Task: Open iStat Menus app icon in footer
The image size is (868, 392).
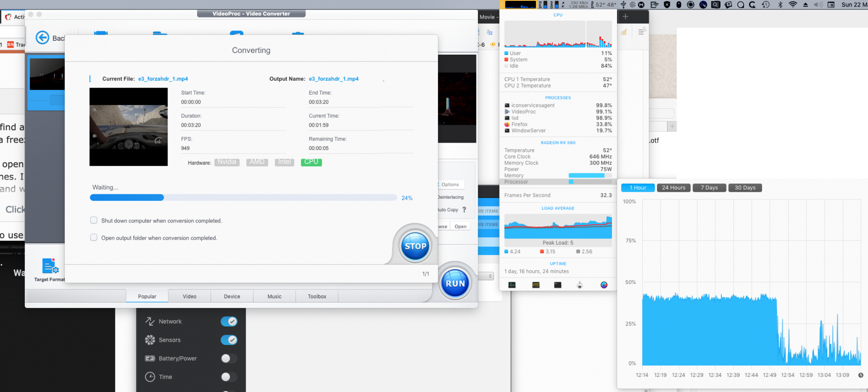Action: point(604,285)
